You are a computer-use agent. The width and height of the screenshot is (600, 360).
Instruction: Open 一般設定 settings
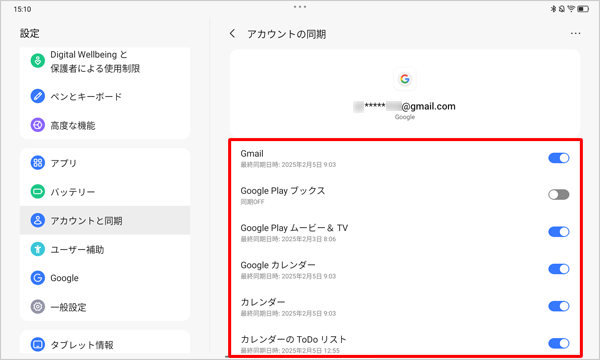(x=105, y=306)
